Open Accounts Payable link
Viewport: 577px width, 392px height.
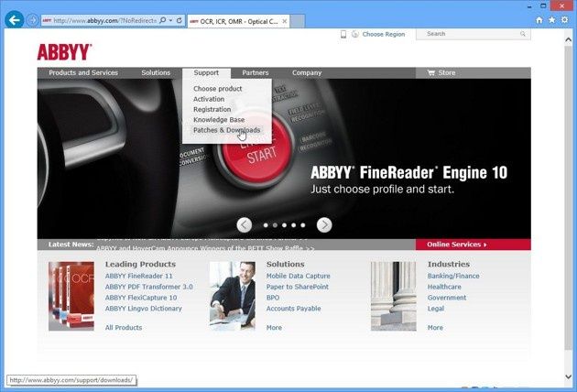(293, 309)
